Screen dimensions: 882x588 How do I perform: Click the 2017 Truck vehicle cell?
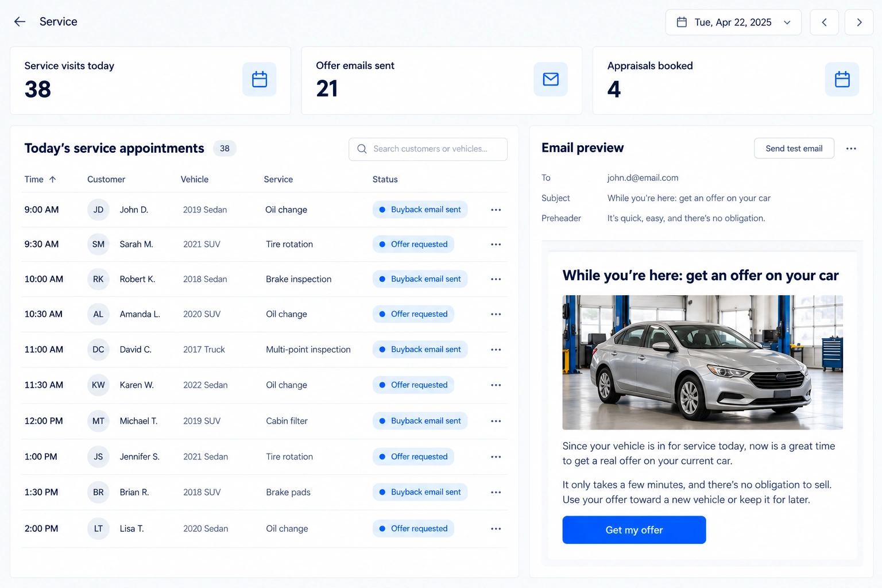(x=204, y=349)
